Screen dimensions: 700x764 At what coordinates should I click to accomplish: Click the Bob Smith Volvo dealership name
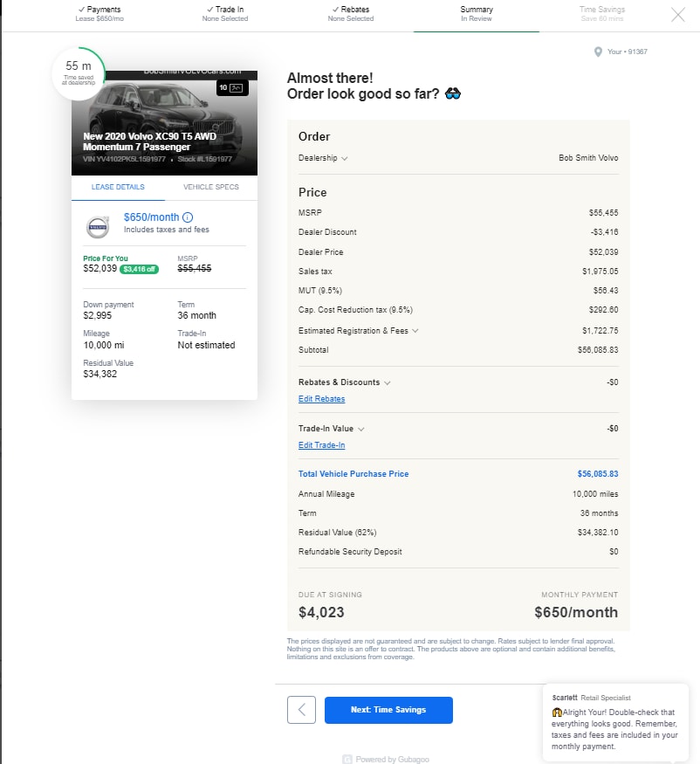coord(588,158)
